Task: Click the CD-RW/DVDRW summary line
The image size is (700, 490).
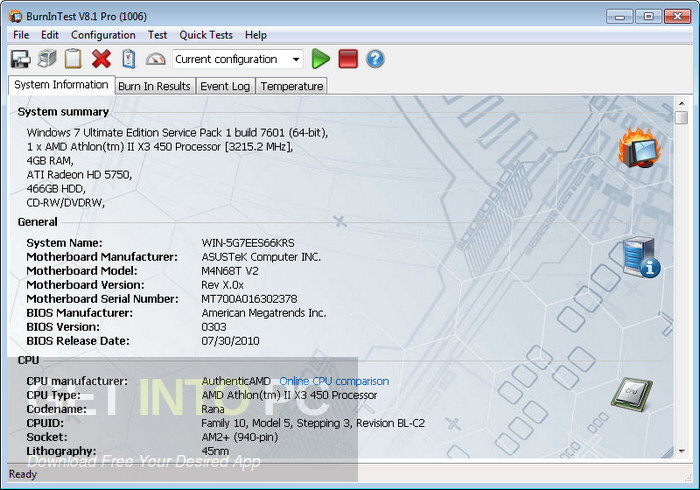Action: pos(66,203)
